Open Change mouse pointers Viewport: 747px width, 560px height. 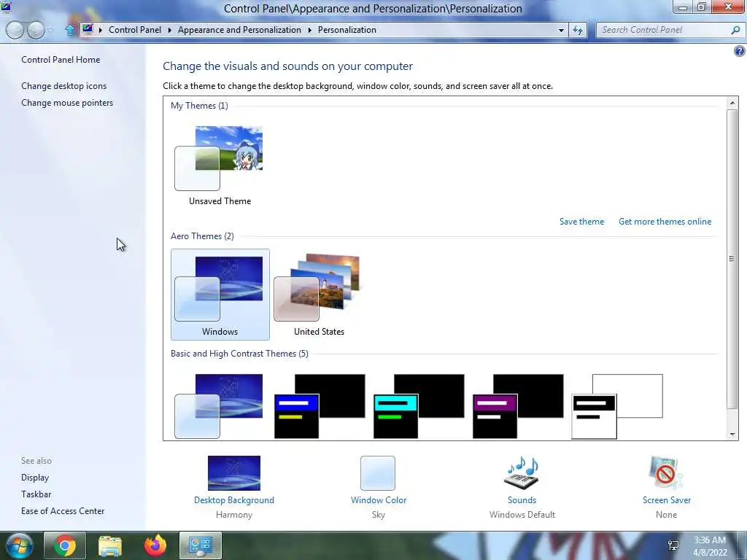(x=67, y=102)
